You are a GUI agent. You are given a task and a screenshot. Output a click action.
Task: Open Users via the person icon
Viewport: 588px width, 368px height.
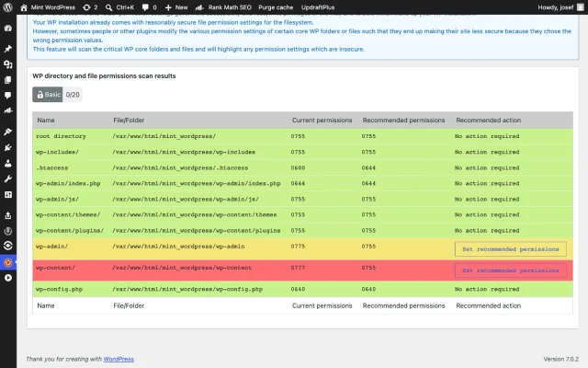[x=8, y=164]
